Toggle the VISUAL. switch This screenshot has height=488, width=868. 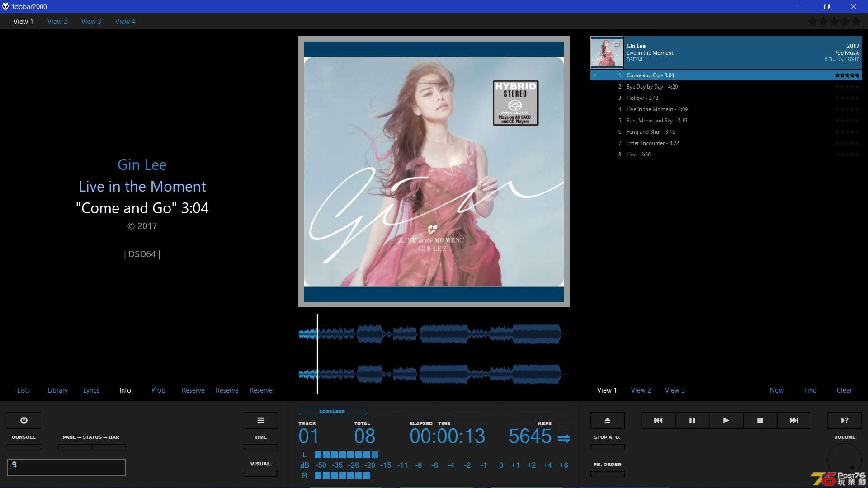(x=261, y=474)
